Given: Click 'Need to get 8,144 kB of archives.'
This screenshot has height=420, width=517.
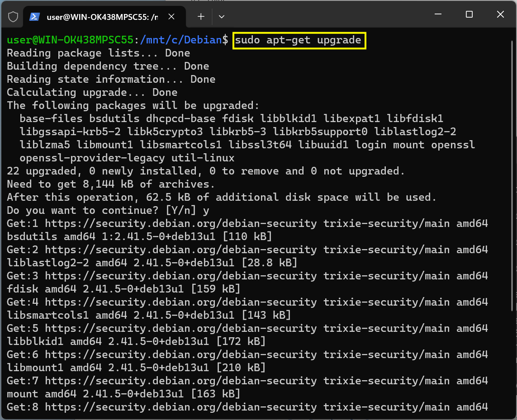Looking at the screenshot, I should 111,184.
